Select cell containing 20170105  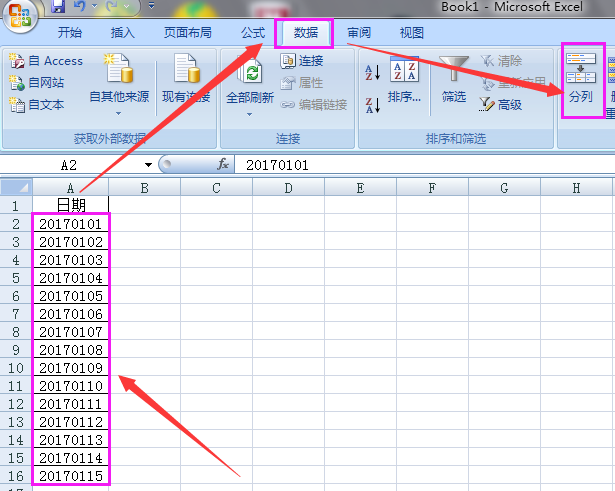[x=71, y=296]
